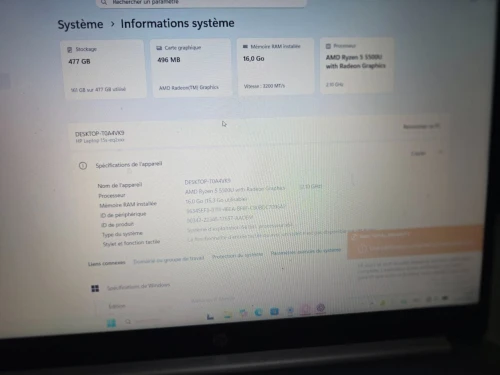Screen dimensions: 500x375
Task: Select the 'Type du système' label
Action: (122, 234)
